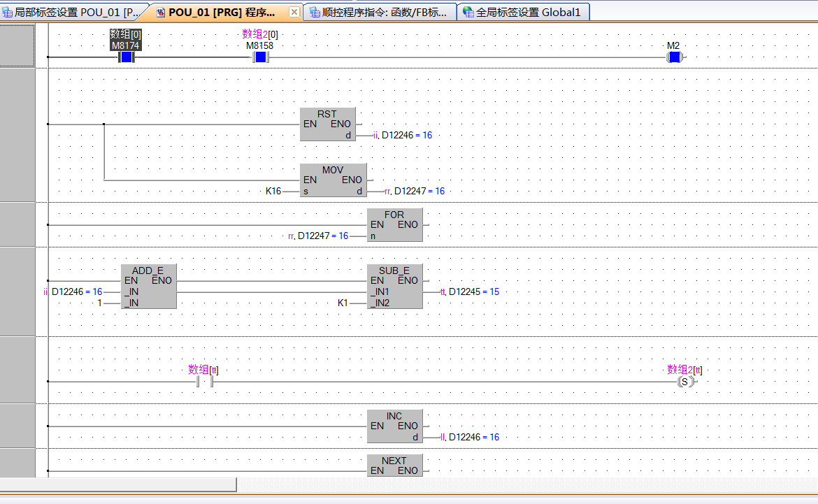
Task: Close the POU_01 [PRG] tab
Action: [x=294, y=12]
